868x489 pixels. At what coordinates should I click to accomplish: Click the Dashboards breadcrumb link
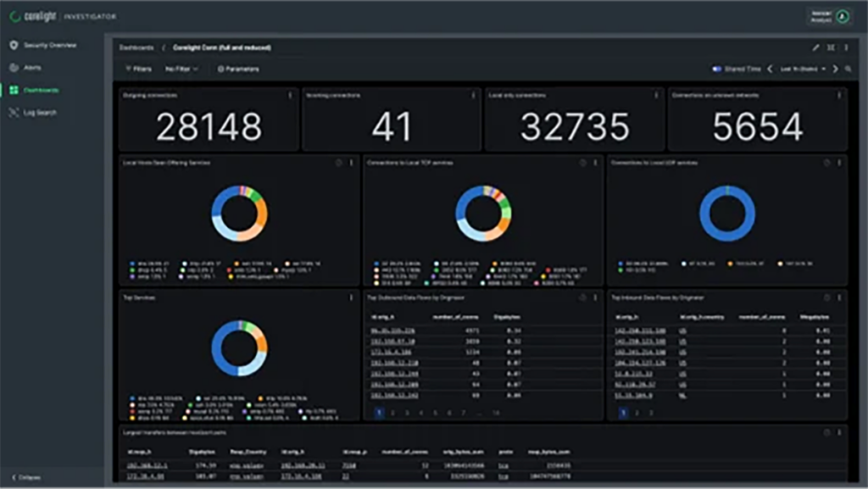[136, 47]
